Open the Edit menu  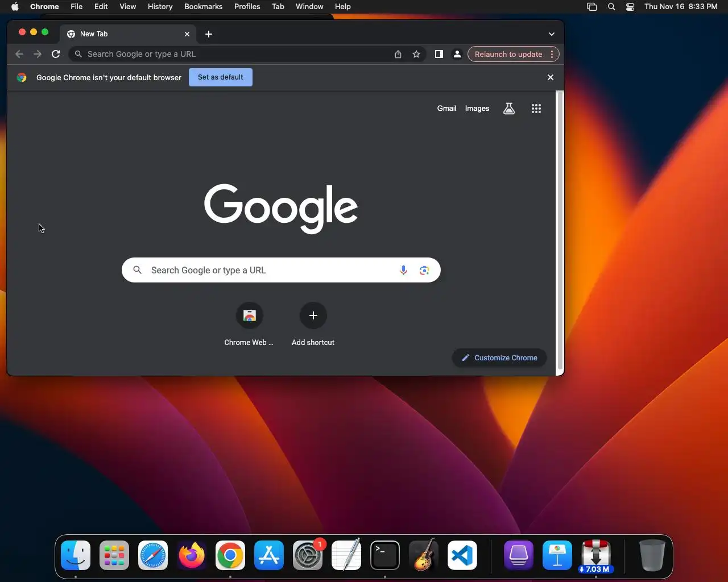pyautogui.click(x=101, y=6)
